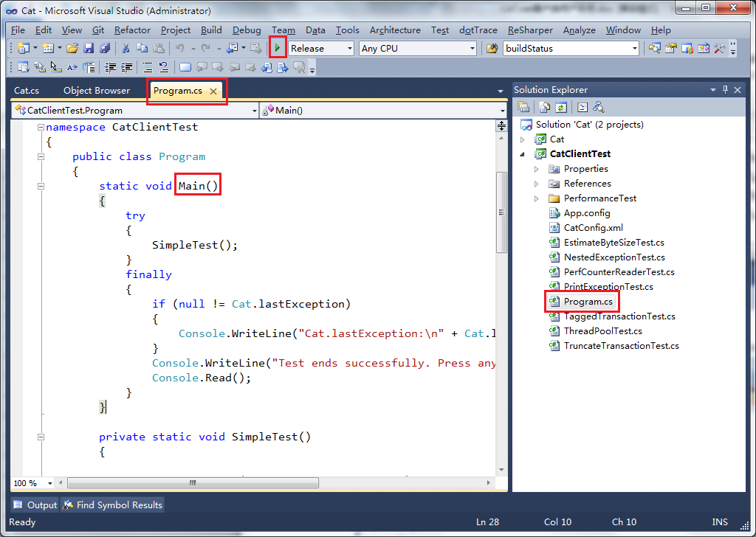Collapse the namespace CatClientTest code block
The width and height of the screenshot is (756, 537).
[x=41, y=127]
